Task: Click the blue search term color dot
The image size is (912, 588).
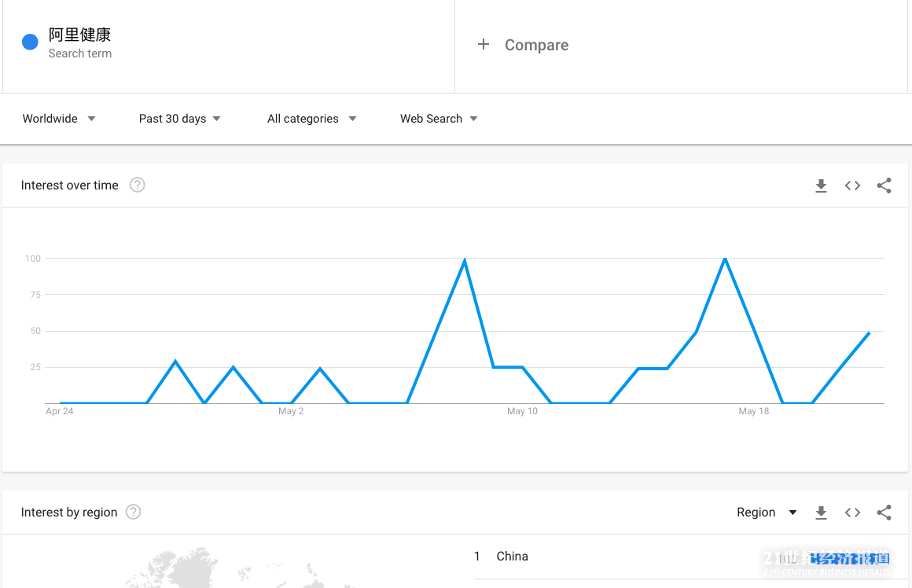Action: click(x=30, y=42)
